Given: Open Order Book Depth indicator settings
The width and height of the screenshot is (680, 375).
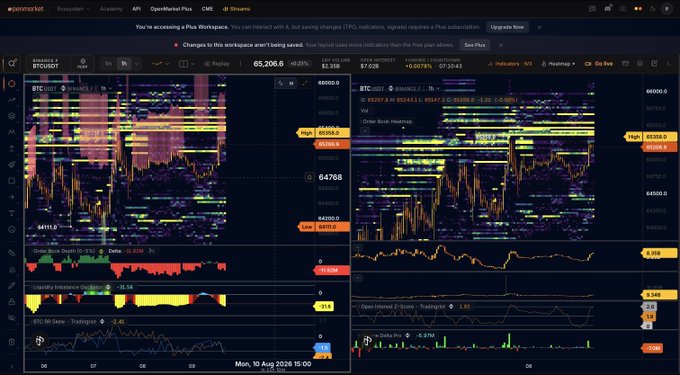Looking at the screenshot, I should [x=101, y=251].
